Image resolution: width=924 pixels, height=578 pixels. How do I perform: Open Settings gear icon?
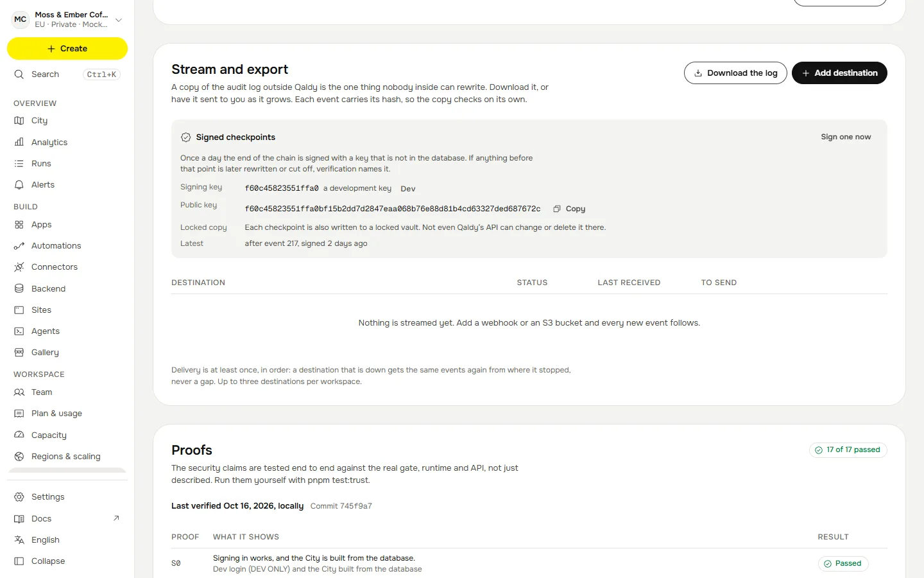19,497
